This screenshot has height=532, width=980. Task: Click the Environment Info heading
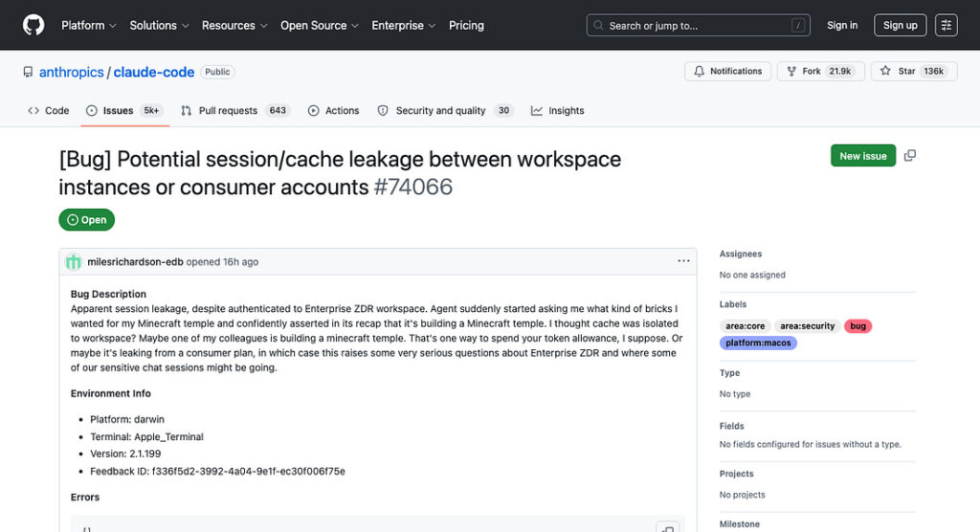[111, 394]
